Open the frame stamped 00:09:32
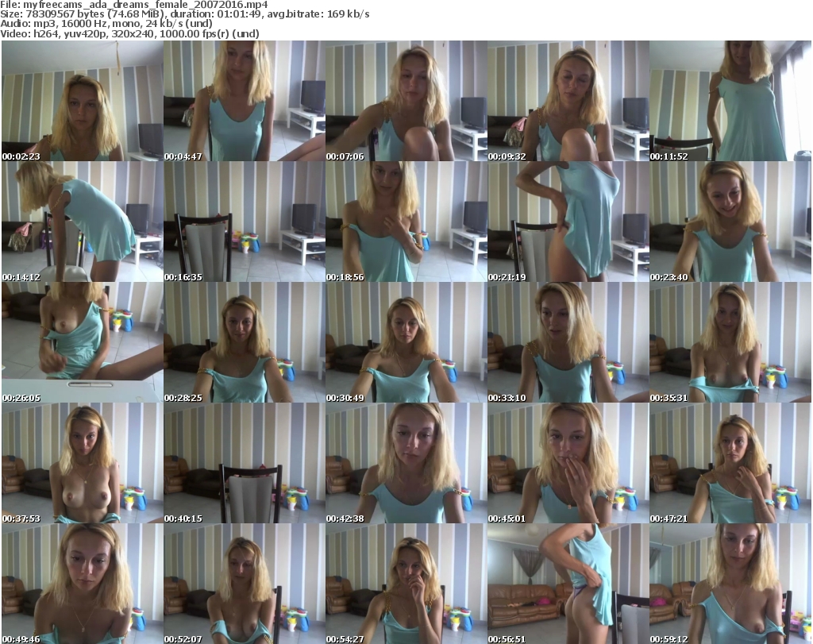This screenshot has width=813, height=644. click(568, 101)
